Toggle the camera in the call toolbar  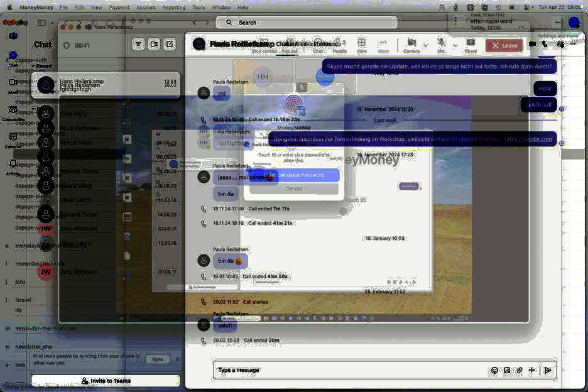coord(411,45)
